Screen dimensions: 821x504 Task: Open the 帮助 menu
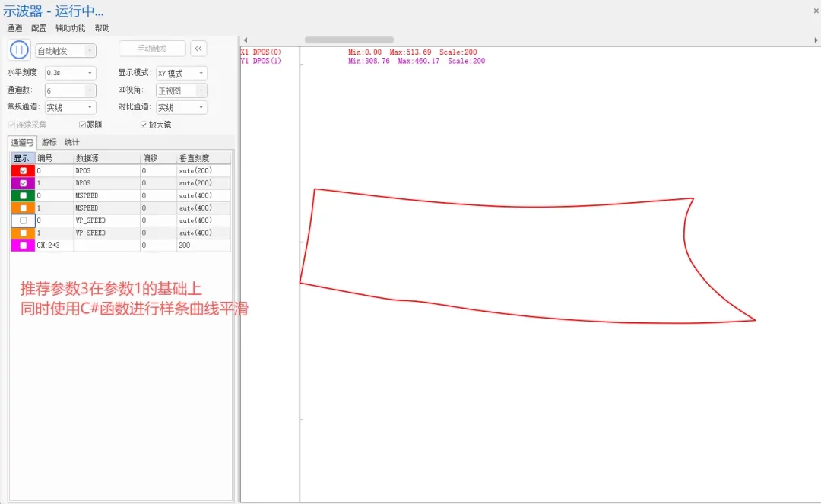click(x=102, y=28)
